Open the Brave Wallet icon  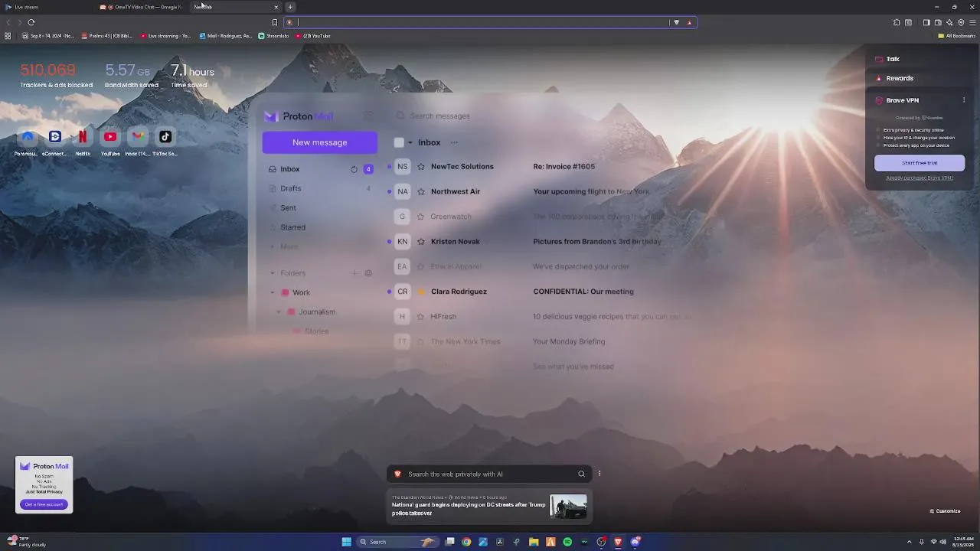point(938,22)
